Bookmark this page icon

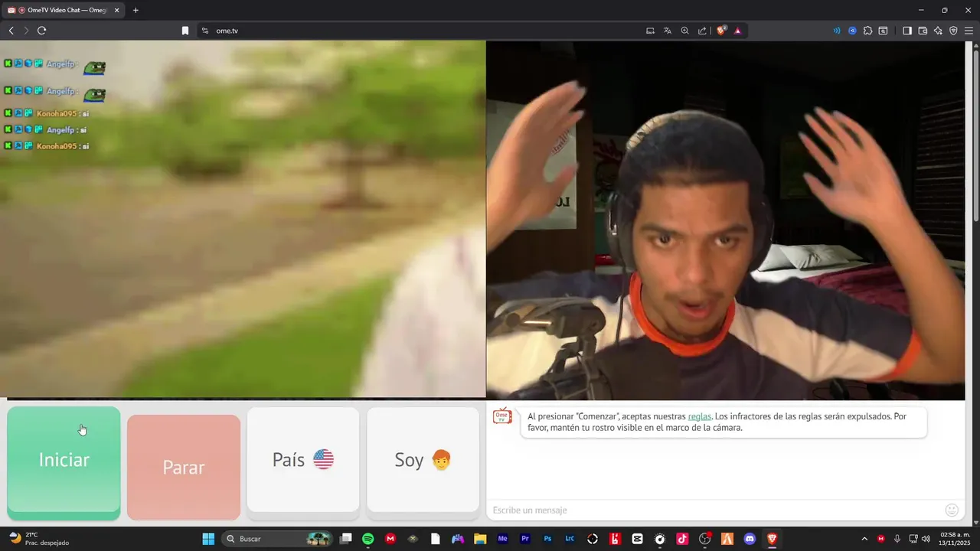tap(185, 31)
